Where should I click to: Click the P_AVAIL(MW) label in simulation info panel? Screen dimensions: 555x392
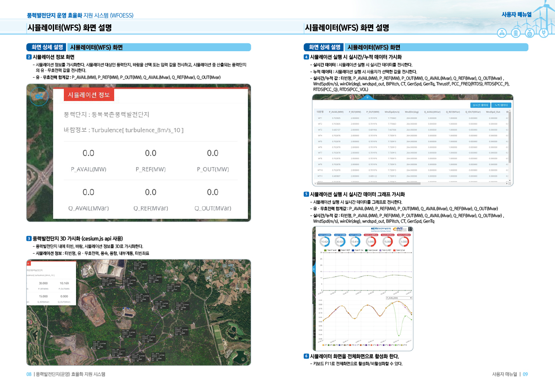pos(89,169)
